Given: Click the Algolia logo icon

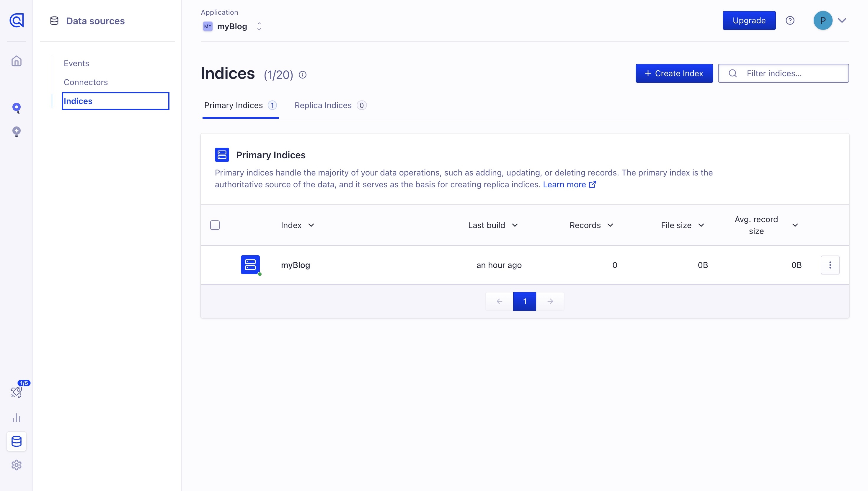Looking at the screenshot, I should click(17, 20).
